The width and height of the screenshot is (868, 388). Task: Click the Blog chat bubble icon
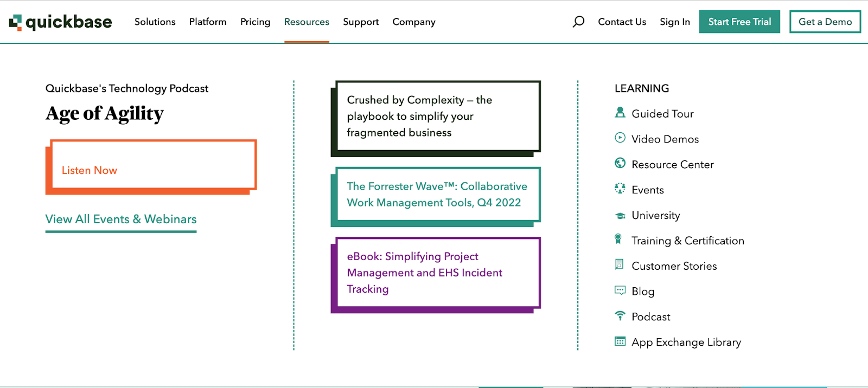click(620, 290)
